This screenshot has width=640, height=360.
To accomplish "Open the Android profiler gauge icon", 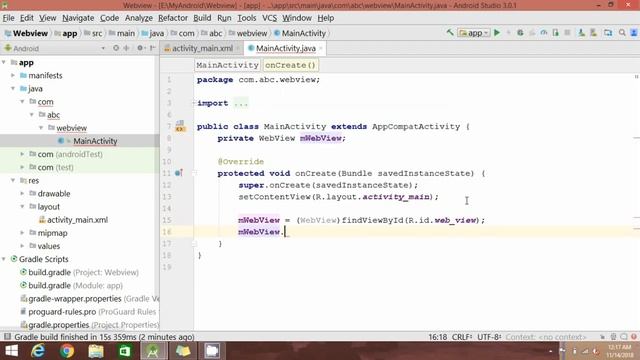I will pos(544,33).
